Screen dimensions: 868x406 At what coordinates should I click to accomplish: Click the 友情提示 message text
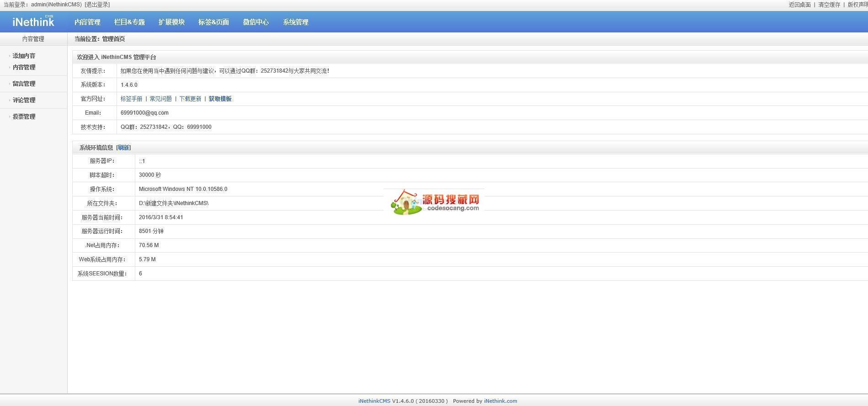pyautogui.click(x=225, y=71)
